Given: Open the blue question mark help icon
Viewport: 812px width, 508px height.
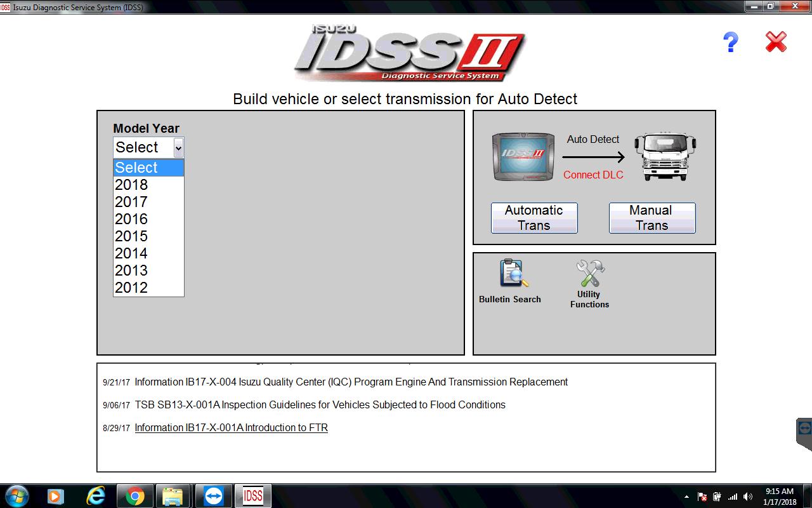Looking at the screenshot, I should [731, 43].
